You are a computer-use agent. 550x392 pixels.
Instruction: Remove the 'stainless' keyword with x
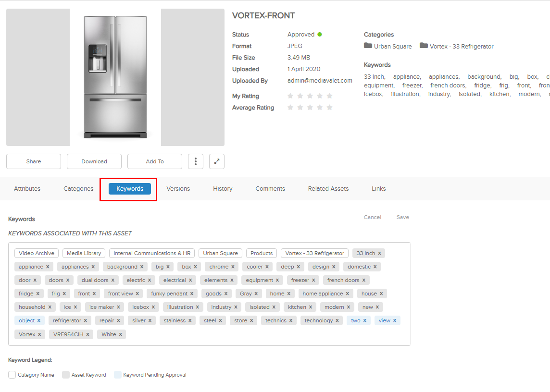point(190,320)
